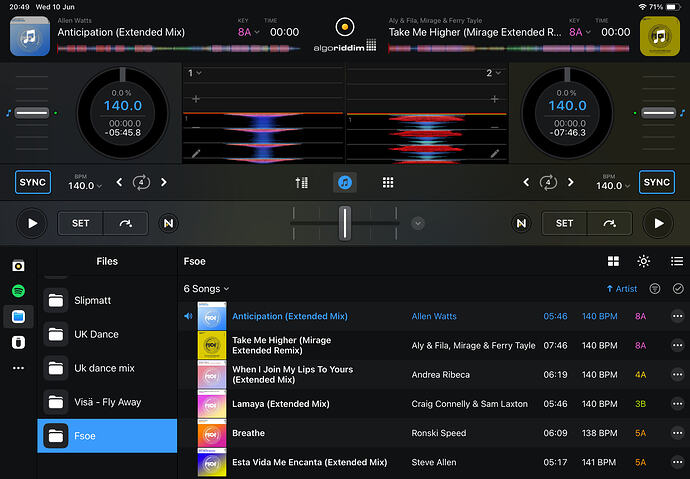Toggle SYNC on the left deck
This screenshot has height=479, width=690.
pos(33,182)
